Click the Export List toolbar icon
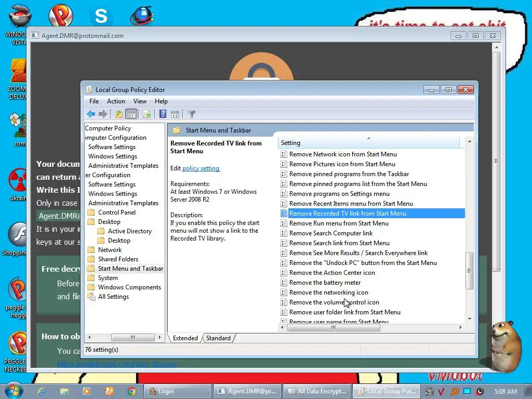 pyautogui.click(x=147, y=114)
